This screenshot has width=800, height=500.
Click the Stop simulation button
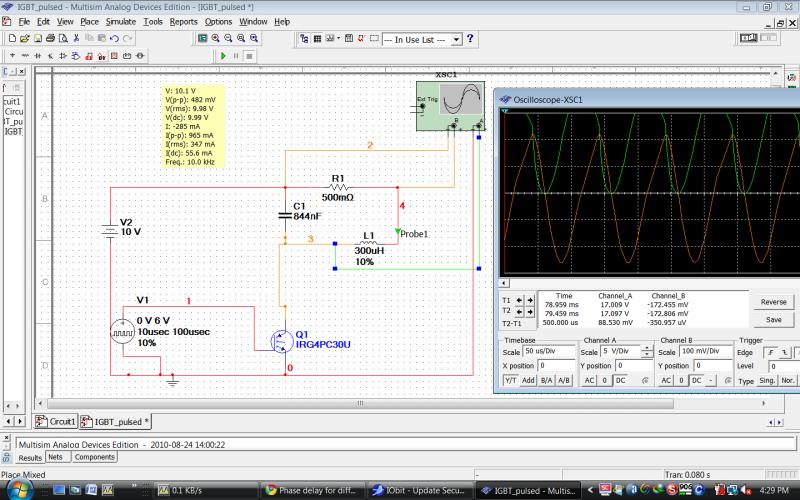(x=248, y=56)
